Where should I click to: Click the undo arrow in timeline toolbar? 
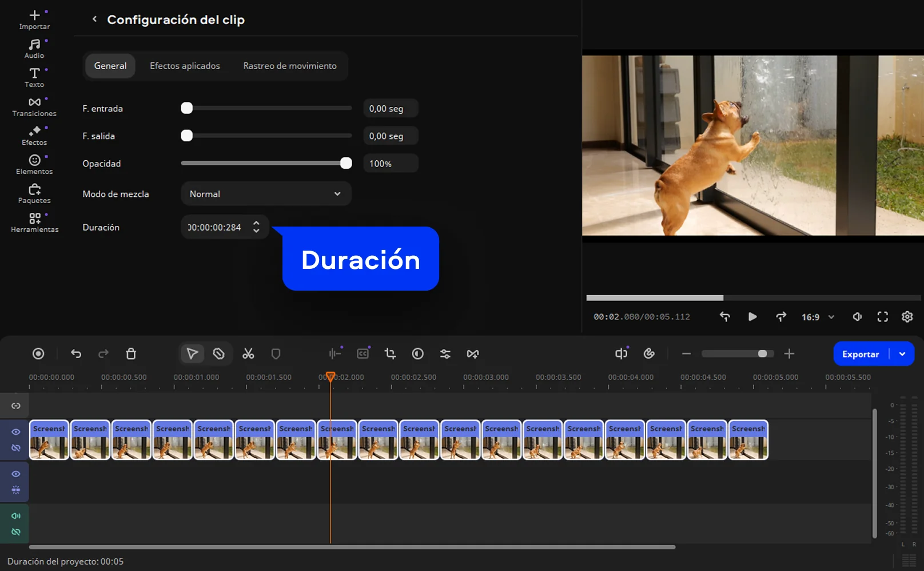[x=76, y=354]
